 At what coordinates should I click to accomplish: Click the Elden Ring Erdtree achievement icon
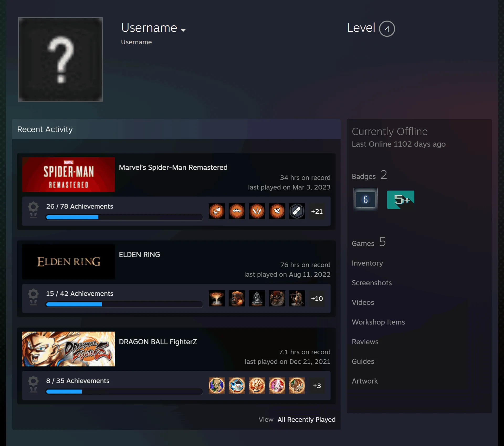pyautogui.click(x=217, y=298)
